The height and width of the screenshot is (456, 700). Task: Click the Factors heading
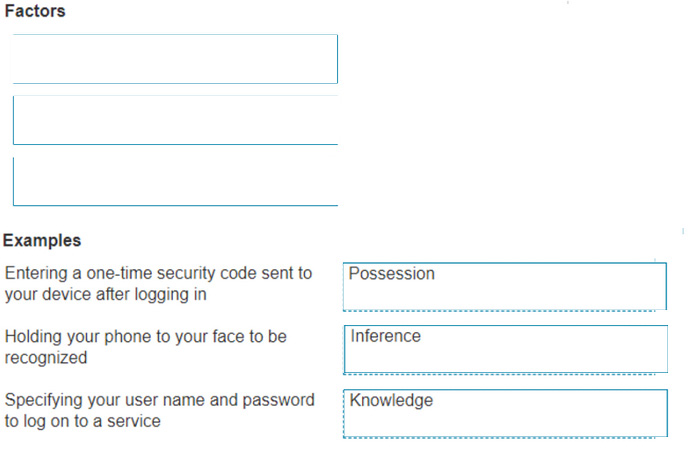[x=35, y=11]
